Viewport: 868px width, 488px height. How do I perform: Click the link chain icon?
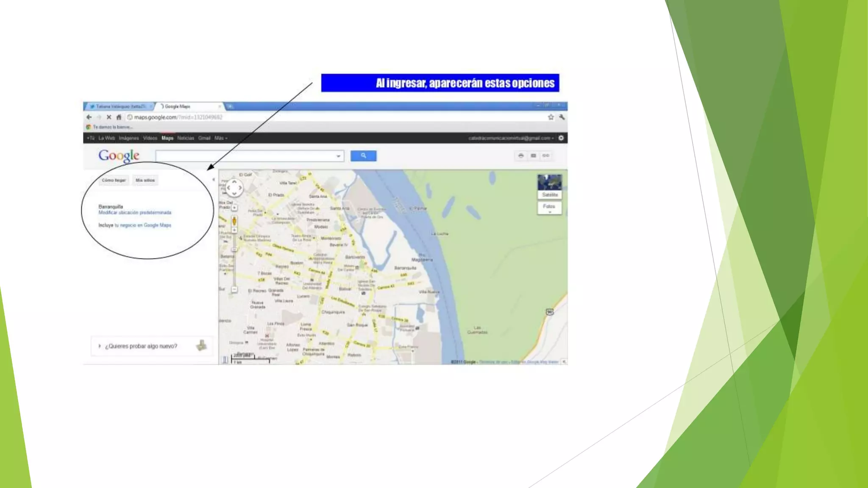(x=546, y=156)
